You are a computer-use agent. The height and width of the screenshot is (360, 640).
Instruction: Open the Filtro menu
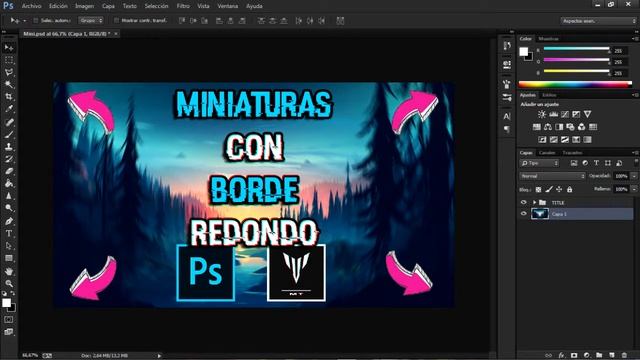click(x=183, y=6)
